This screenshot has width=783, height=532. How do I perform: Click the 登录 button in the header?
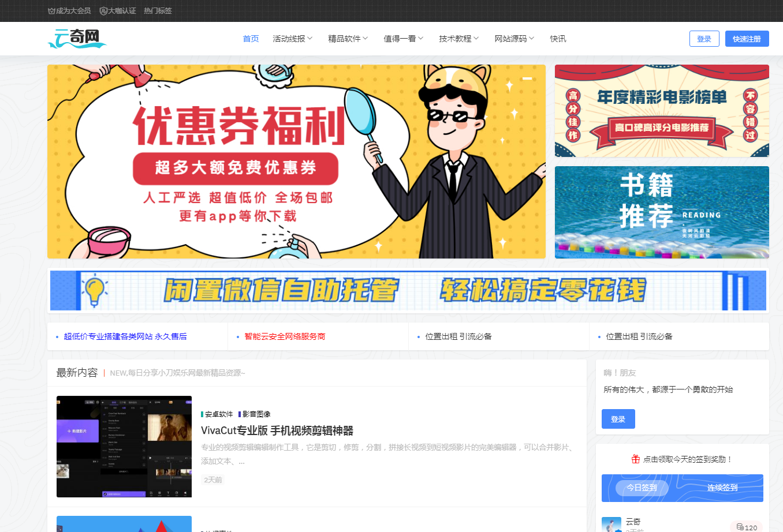(x=704, y=39)
